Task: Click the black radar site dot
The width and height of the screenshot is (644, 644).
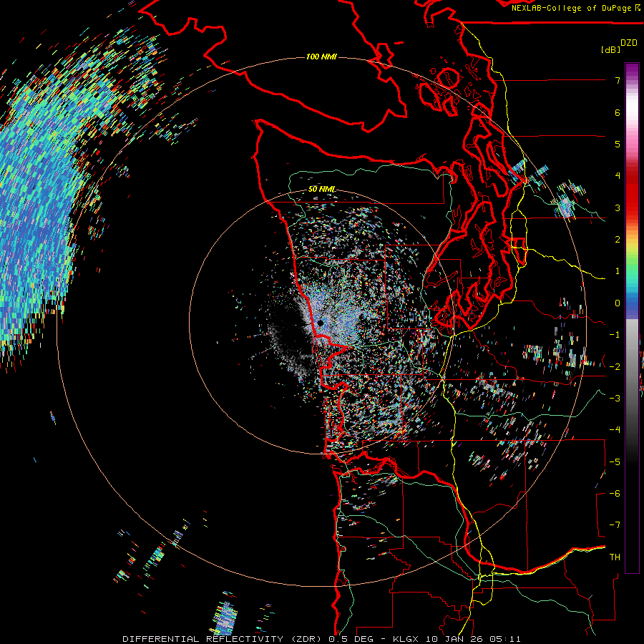Action: tap(321, 323)
